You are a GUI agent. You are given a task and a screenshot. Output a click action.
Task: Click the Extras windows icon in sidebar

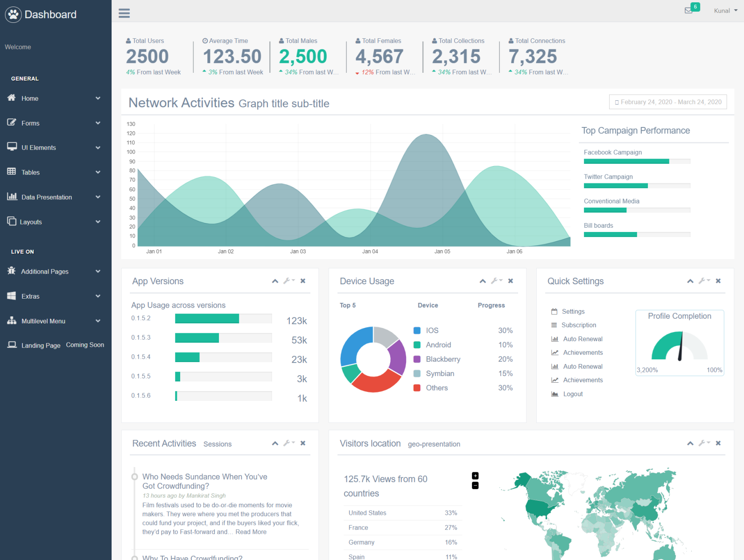[x=12, y=295]
